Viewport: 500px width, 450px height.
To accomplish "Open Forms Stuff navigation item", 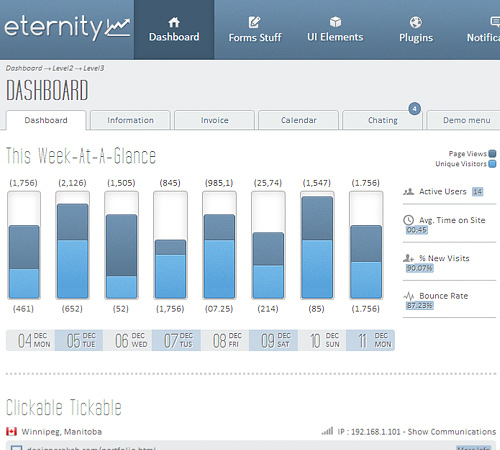I will [255, 30].
